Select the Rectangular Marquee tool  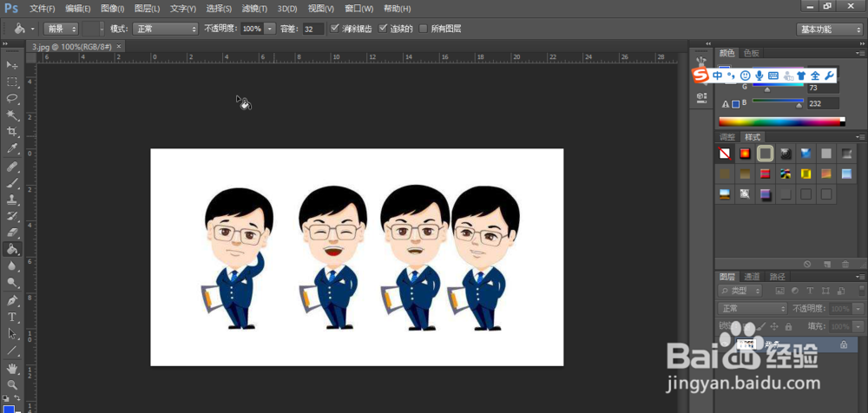coord(12,82)
